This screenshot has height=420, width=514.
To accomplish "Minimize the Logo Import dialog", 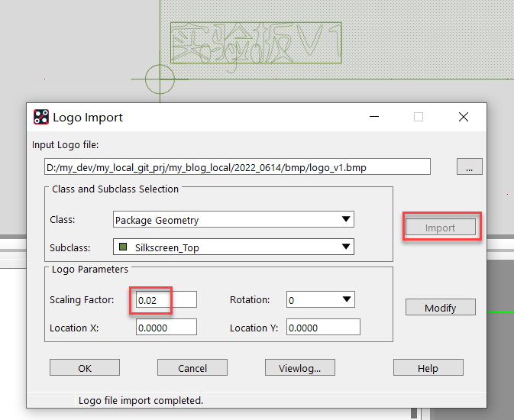I will (x=374, y=118).
